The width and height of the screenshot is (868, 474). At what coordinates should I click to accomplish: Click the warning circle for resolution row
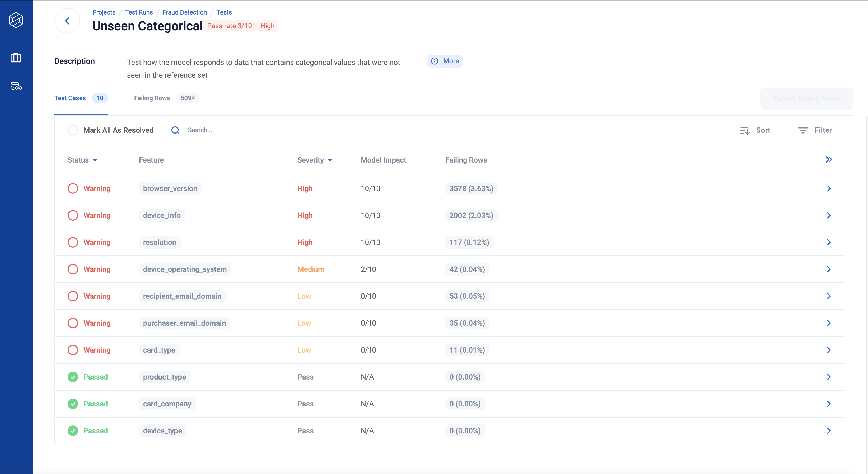(73, 242)
